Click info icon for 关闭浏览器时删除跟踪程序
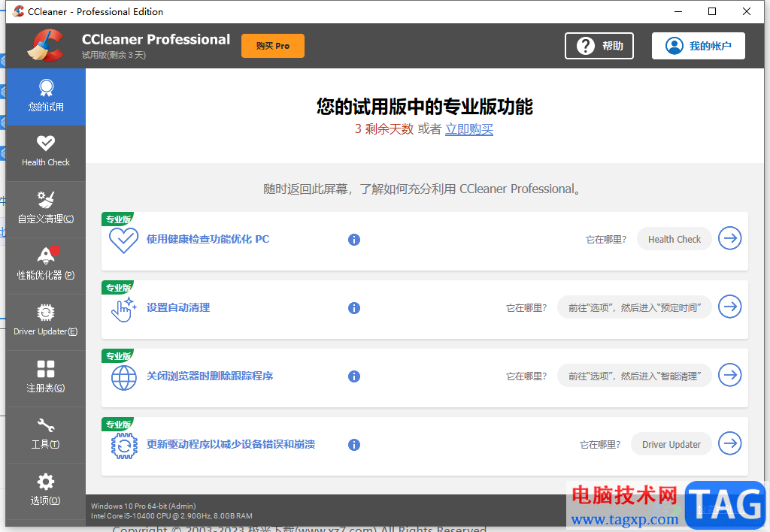This screenshot has height=532, width=770. coord(354,376)
